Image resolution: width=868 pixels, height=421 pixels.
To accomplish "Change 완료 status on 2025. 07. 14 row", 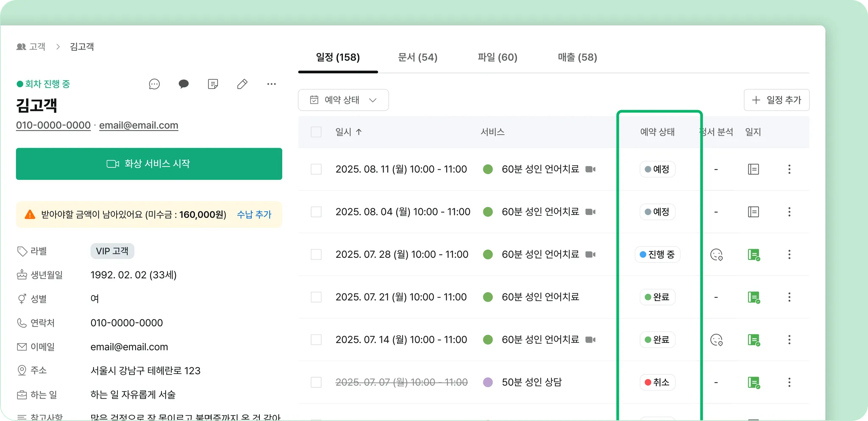I will click(x=657, y=340).
